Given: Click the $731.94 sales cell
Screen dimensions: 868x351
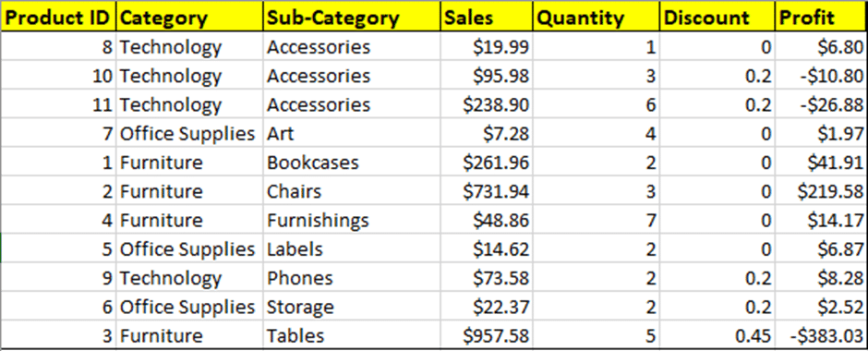Looking at the screenshot, I should pyautogui.click(x=487, y=191).
